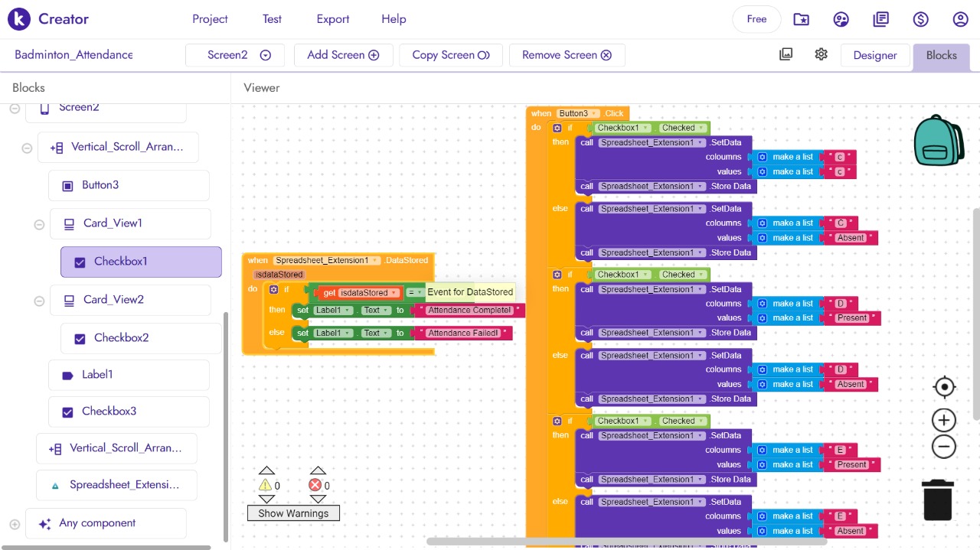
Task: Click the Show Warnings button
Action: pos(293,513)
